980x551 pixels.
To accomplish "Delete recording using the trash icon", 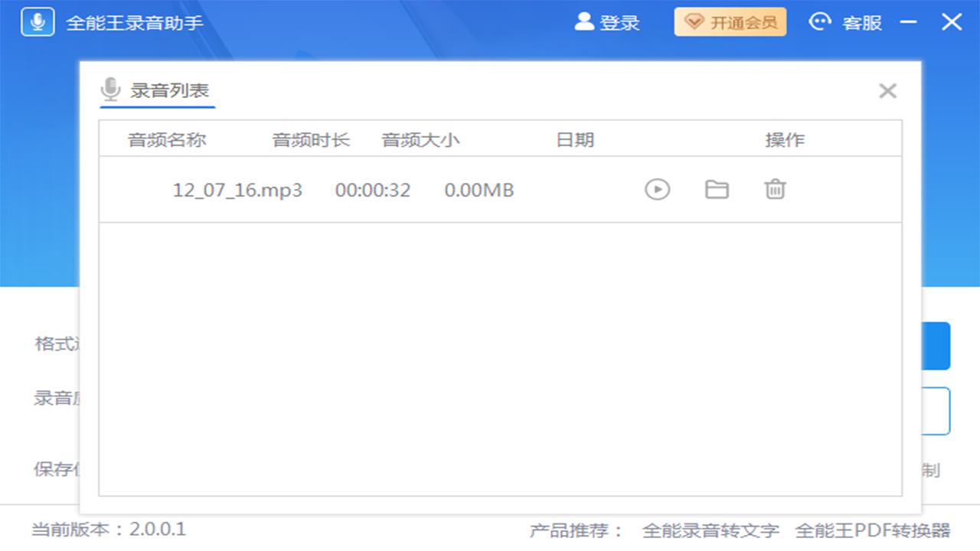I will [775, 189].
